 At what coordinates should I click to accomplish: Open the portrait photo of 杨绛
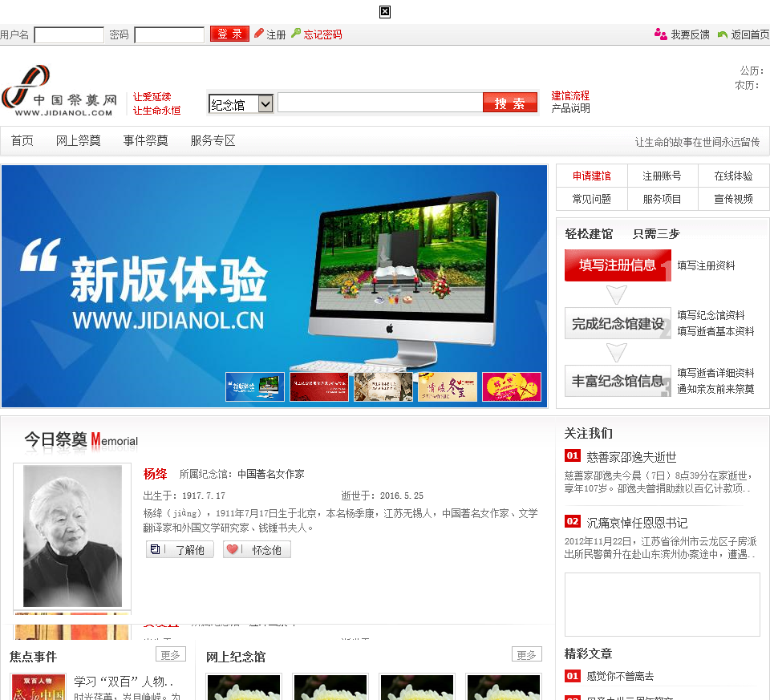coord(72,536)
